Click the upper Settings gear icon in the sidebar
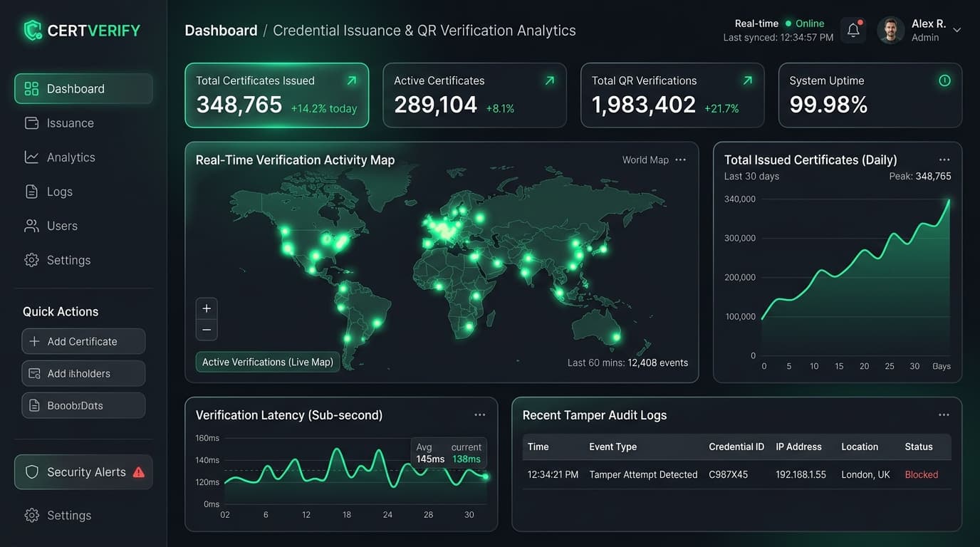 [x=31, y=260]
